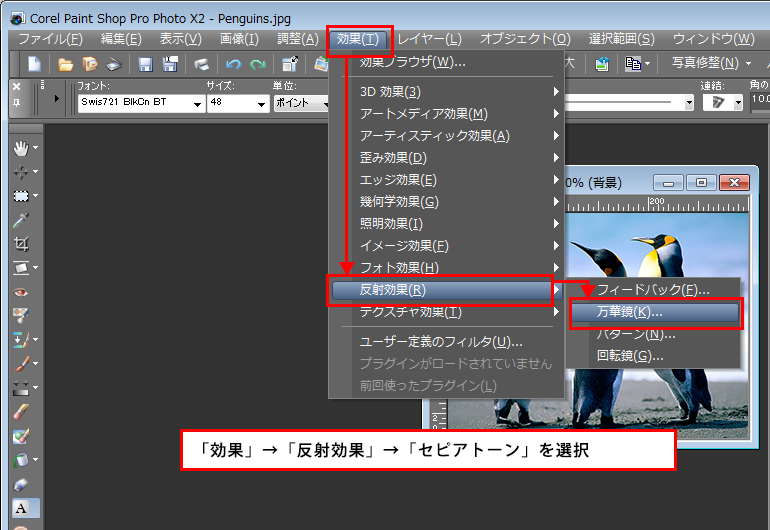Open the 写真修整(N) dropdown arrow

tap(748, 64)
